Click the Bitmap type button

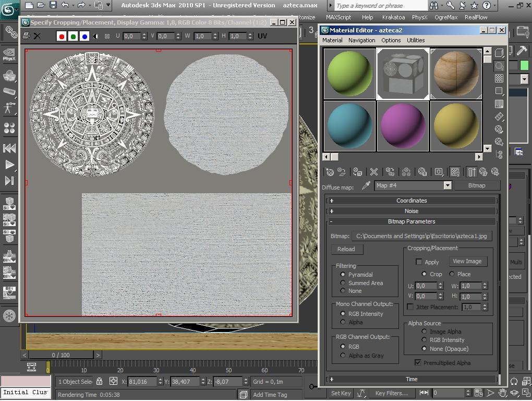[477, 185]
